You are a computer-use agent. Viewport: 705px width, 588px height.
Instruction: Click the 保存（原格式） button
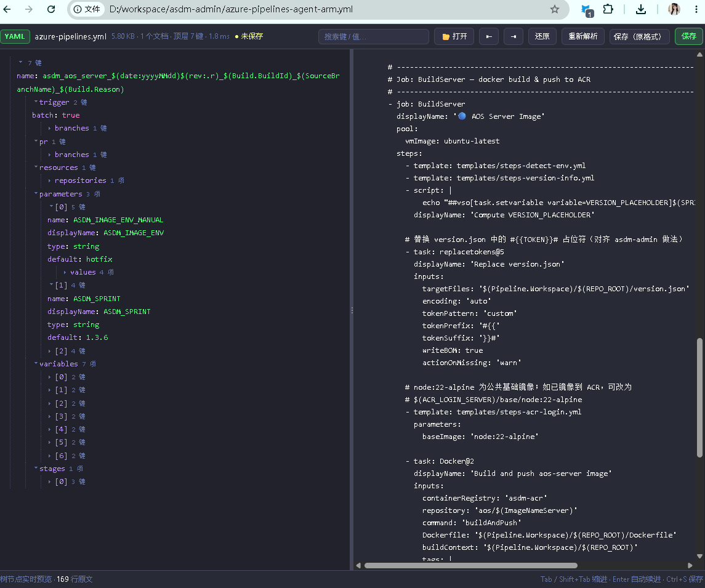639,36
